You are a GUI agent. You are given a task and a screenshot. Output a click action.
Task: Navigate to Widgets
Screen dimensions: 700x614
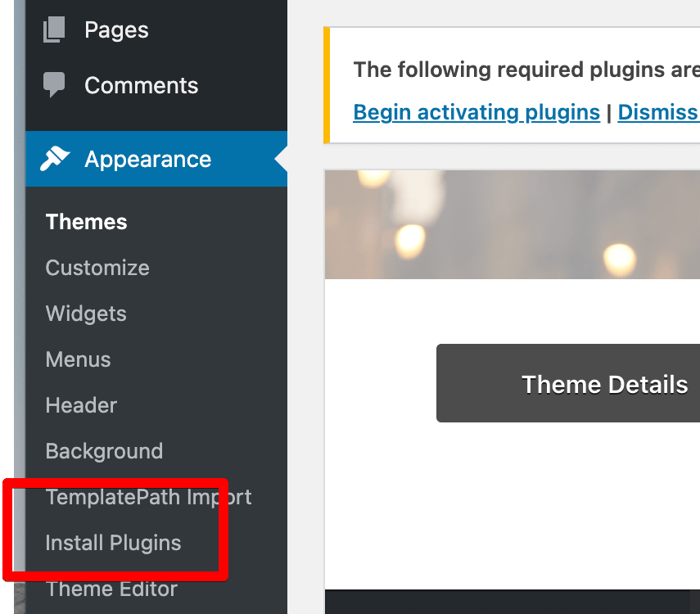pos(86,314)
